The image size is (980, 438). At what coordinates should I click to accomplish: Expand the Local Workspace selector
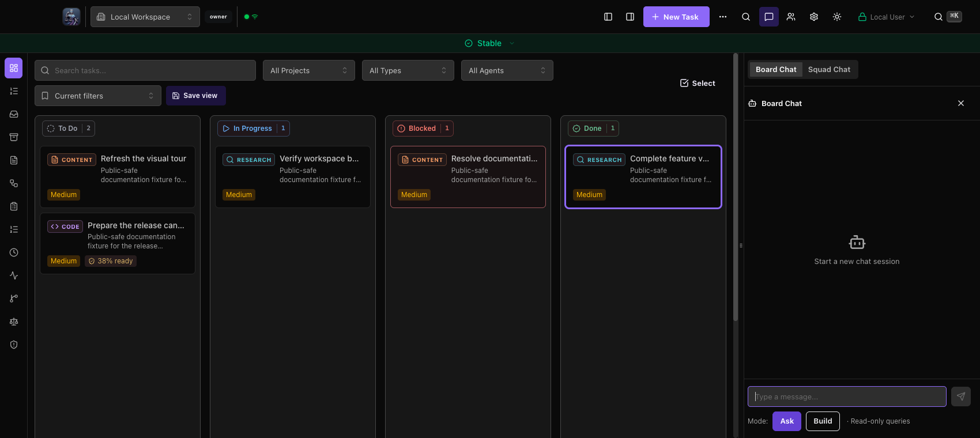(x=145, y=17)
